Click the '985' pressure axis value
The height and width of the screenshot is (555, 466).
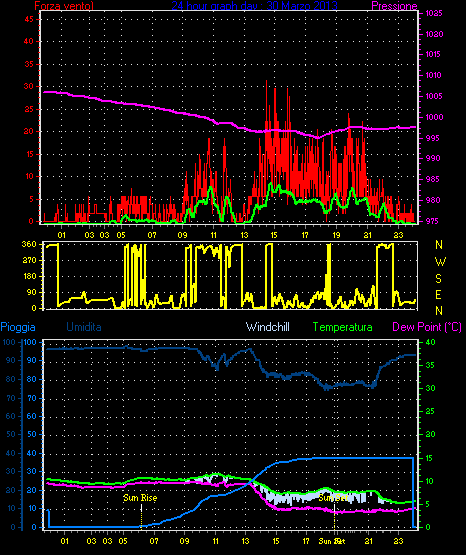click(x=433, y=179)
